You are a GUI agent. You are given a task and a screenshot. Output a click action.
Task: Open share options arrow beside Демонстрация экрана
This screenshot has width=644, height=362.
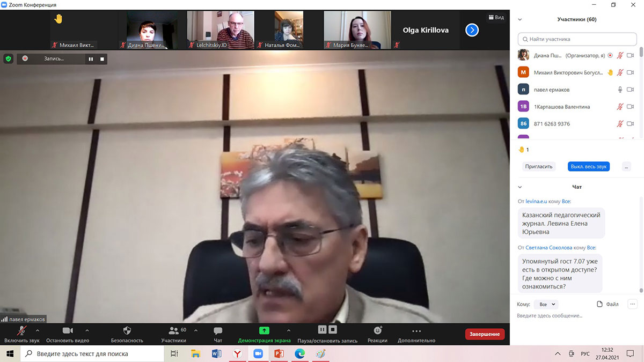(x=289, y=330)
